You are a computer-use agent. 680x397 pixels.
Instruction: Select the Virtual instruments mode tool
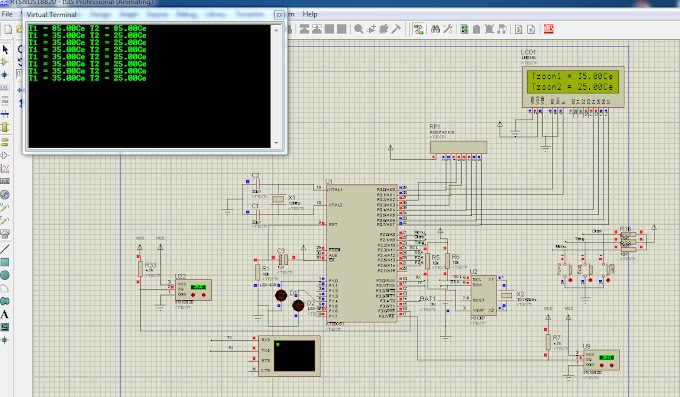point(5,234)
